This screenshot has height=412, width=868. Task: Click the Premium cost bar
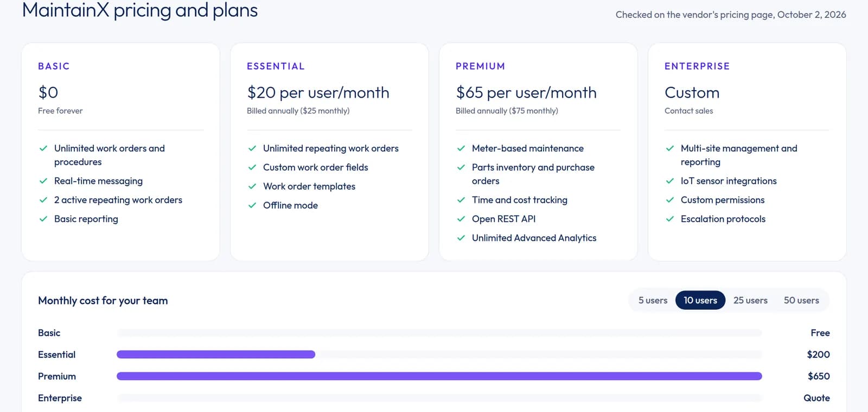tap(439, 376)
